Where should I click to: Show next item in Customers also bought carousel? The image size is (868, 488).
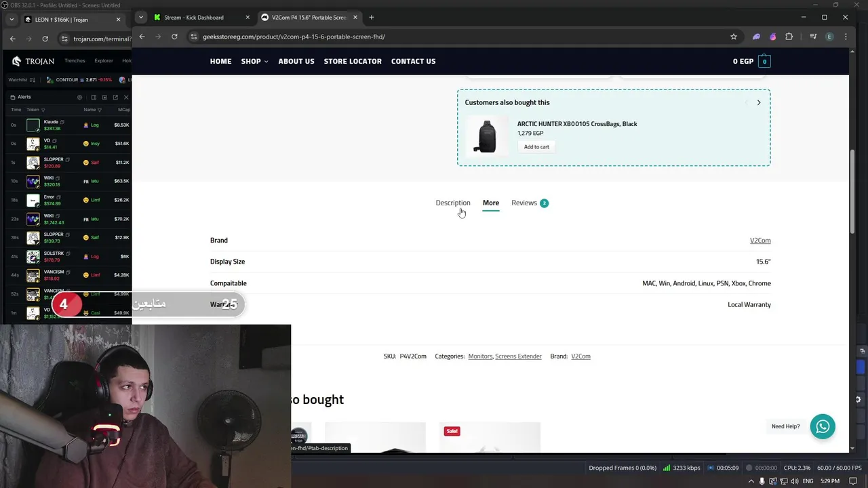point(759,102)
